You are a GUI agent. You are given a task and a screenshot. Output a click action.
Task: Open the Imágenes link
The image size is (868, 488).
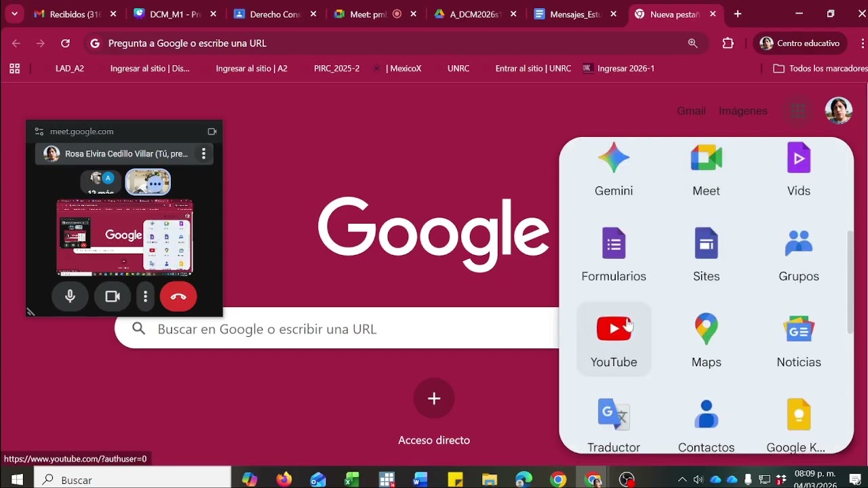point(743,111)
